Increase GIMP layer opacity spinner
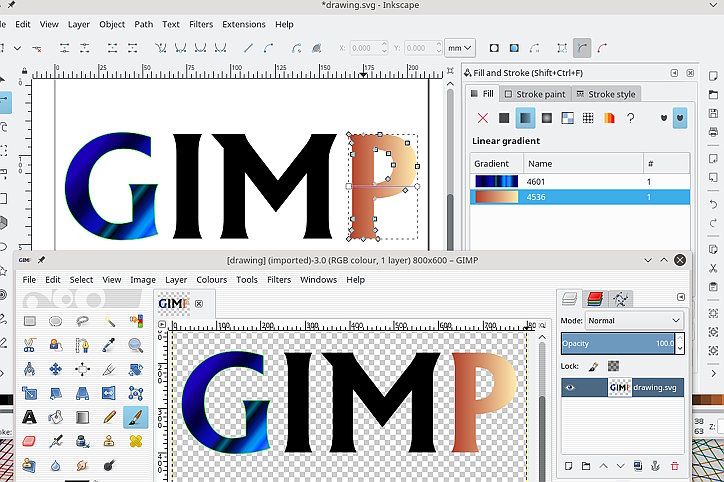Viewport: 724px width, 482px height. point(680,339)
